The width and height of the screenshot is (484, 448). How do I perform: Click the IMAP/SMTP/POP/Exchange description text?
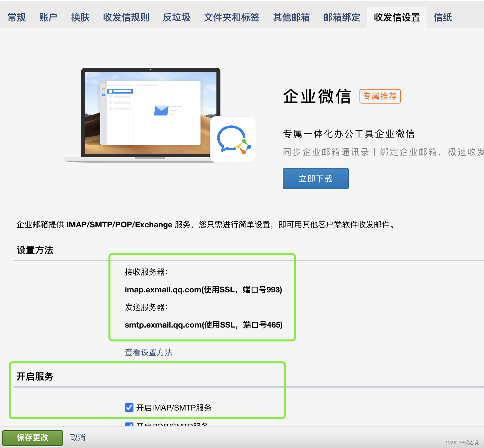[x=206, y=225]
